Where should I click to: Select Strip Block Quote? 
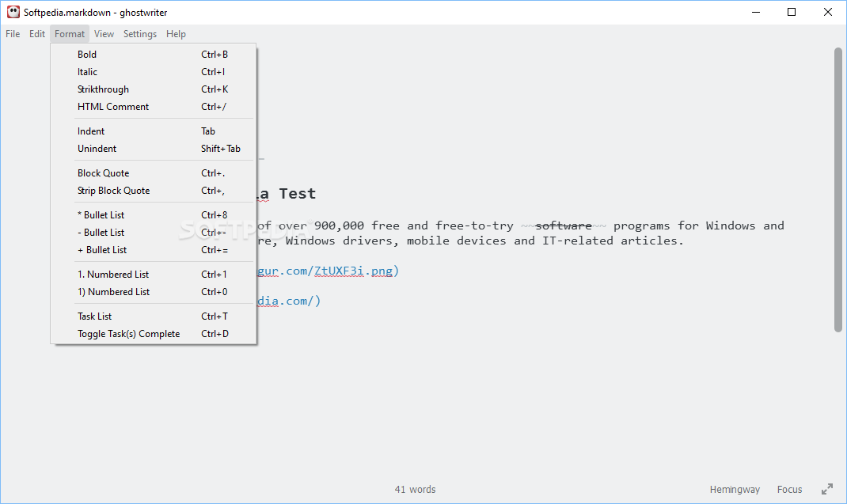click(x=154, y=190)
